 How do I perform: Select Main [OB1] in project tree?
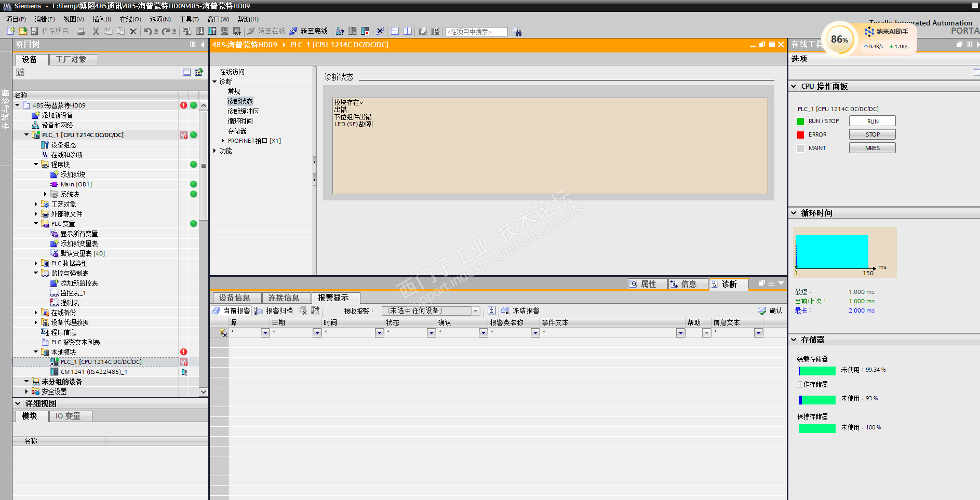point(76,184)
